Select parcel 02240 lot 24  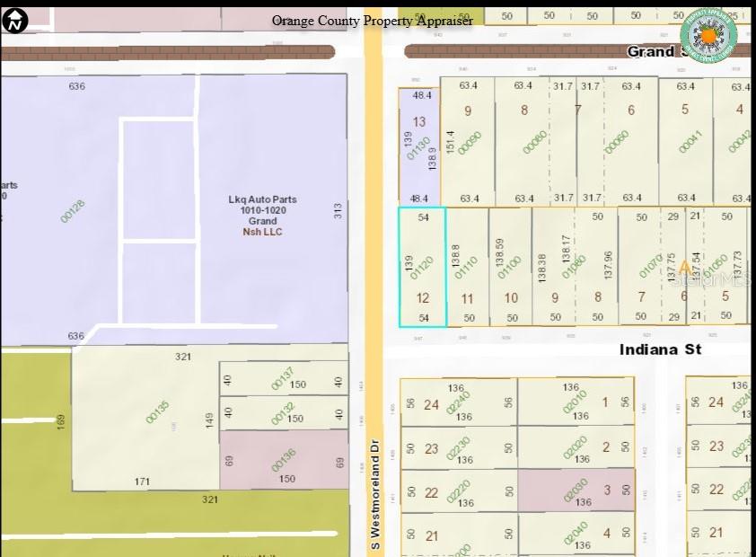458,401
